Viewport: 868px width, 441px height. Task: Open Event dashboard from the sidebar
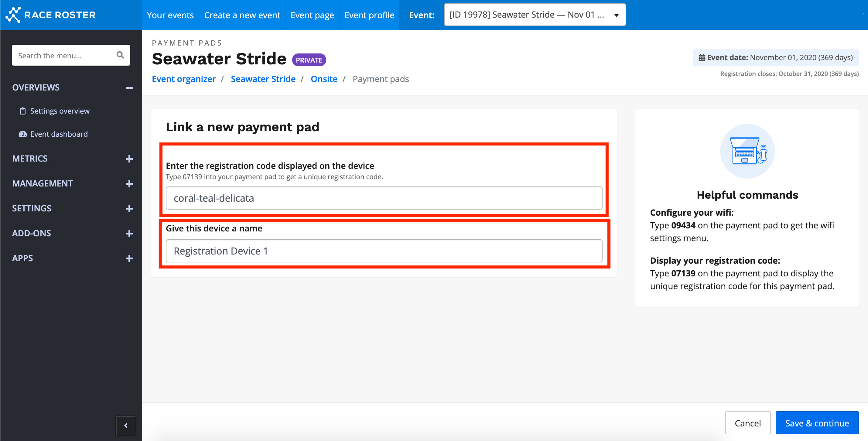click(59, 134)
